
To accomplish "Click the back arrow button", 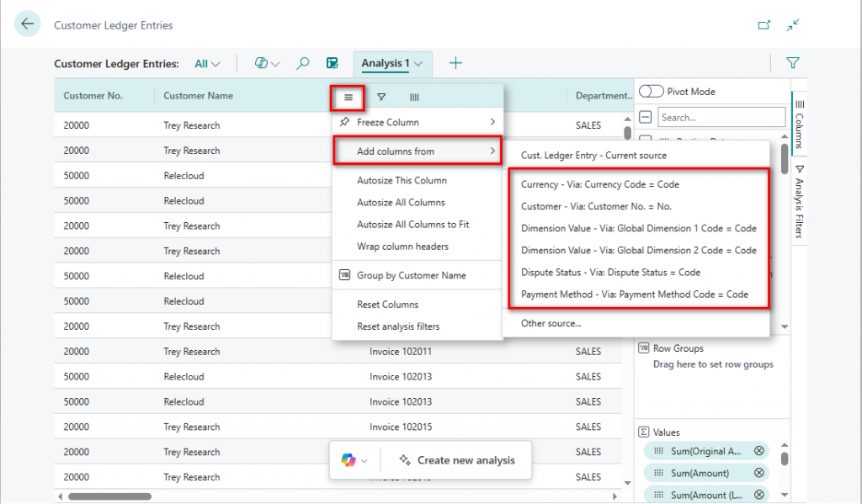I will (x=28, y=24).
